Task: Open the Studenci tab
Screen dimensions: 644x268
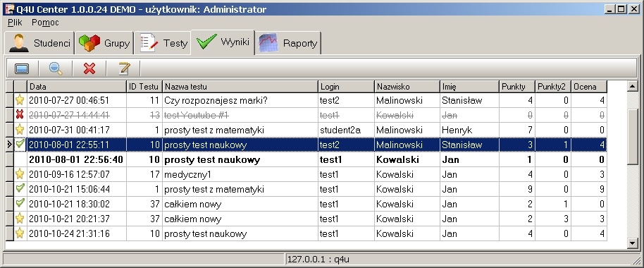Action: (x=39, y=43)
